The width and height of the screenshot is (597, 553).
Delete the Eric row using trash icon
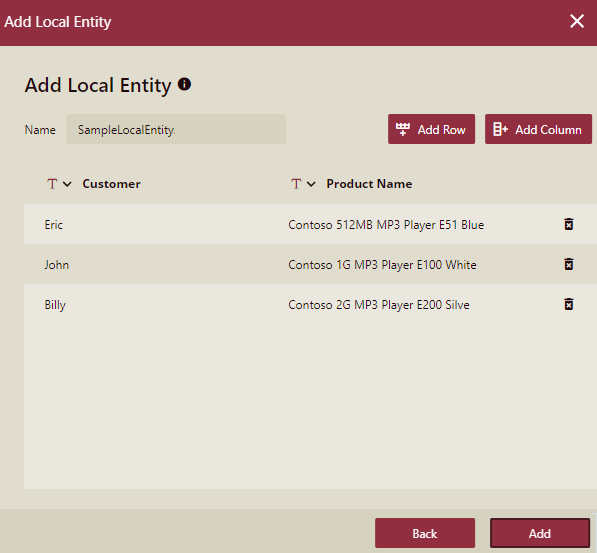[x=568, y=224]
